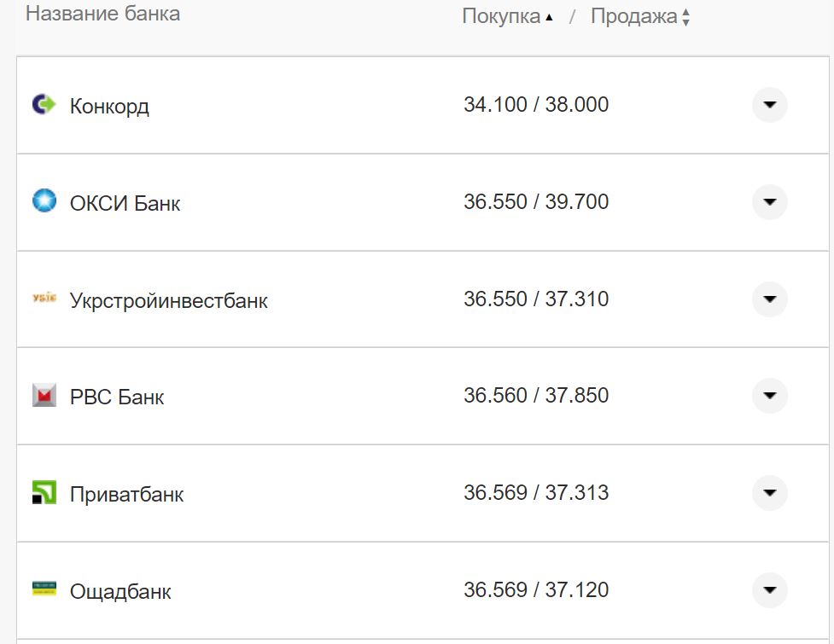Click the РВС Банк red logo icon

[42, 396]
